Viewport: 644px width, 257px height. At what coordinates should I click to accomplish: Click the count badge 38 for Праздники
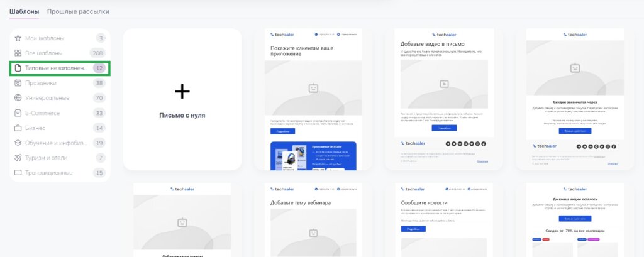click(x=99, y=83)
